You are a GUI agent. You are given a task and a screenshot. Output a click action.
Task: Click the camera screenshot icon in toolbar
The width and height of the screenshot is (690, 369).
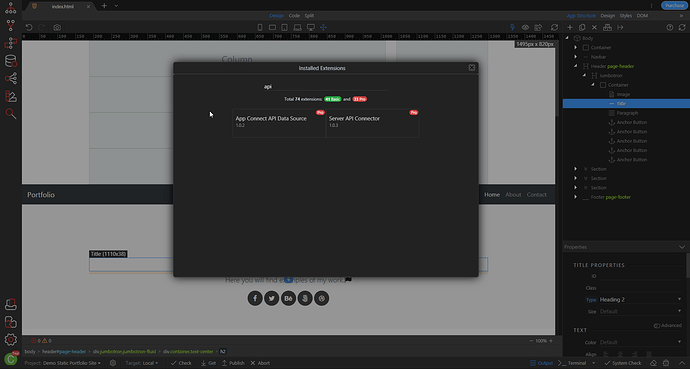click(57, 27)
